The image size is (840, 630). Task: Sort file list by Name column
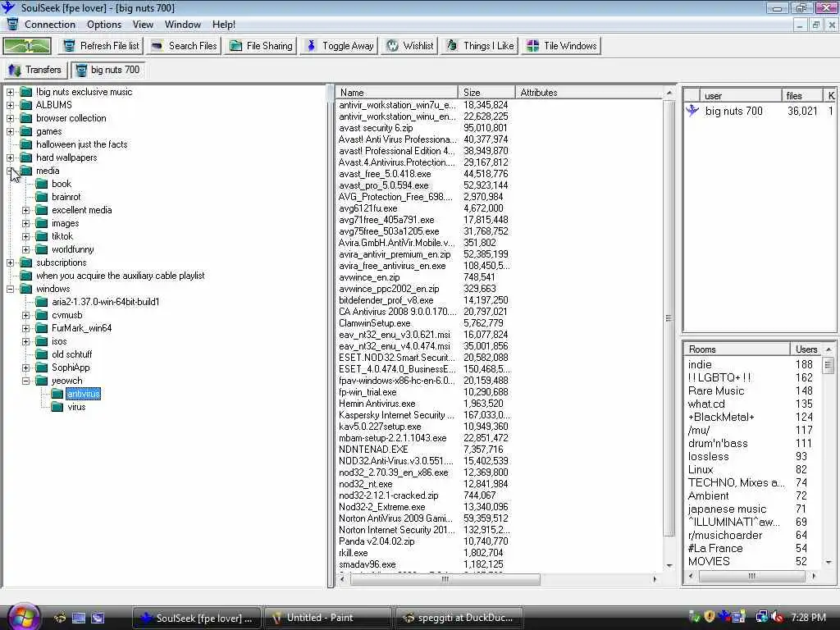(x=396, y=92)
